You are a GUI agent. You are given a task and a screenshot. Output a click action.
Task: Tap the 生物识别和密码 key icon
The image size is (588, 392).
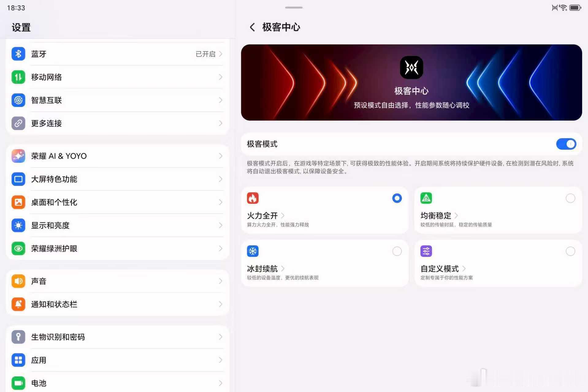coord(18,337)
